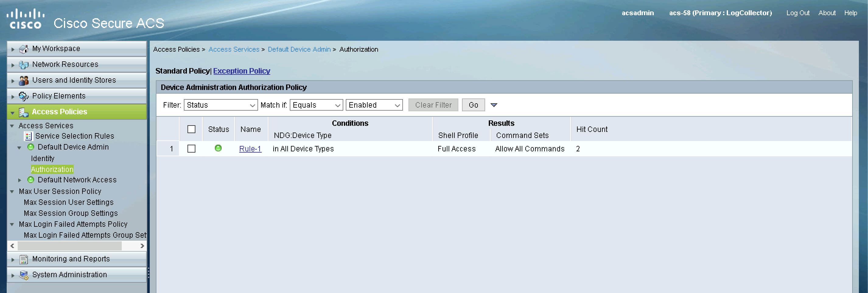The height and width of the screenshot is (293, 868).
Task: Click the Users and Identity Stores icon
Action: [x=24, y=81]
